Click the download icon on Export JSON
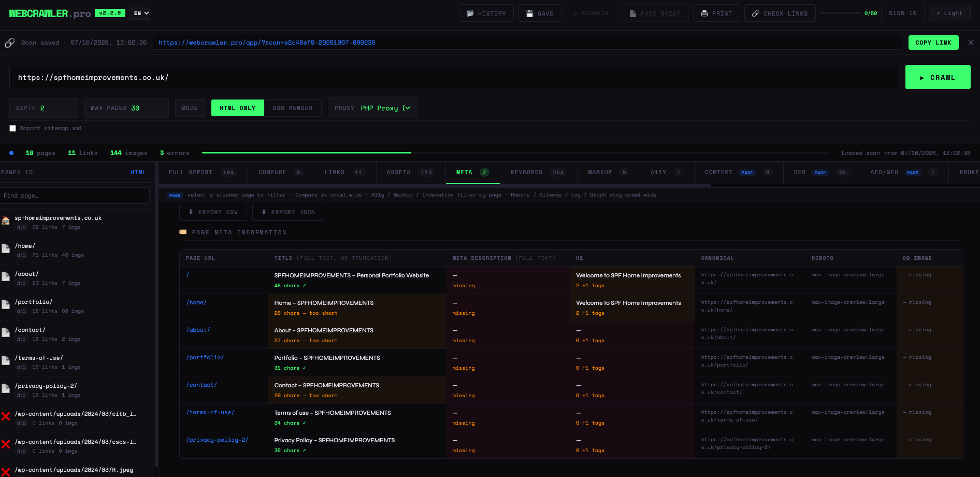 264,212
